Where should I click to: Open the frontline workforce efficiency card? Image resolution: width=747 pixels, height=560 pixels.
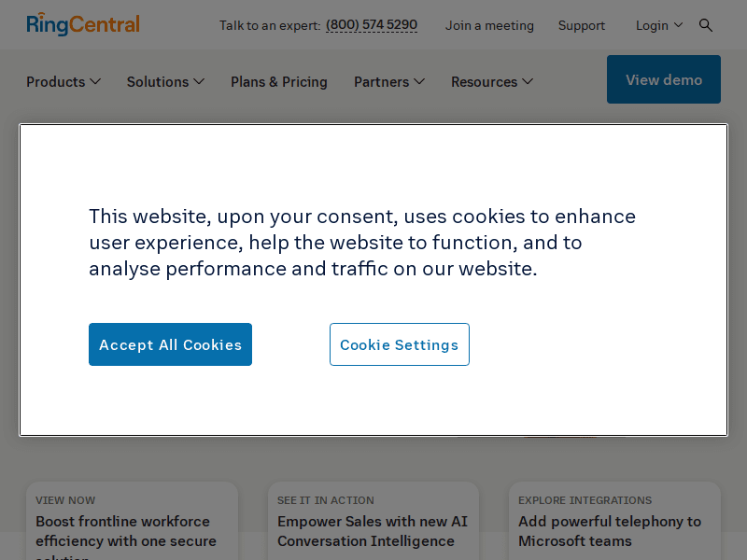click(131, 521)
